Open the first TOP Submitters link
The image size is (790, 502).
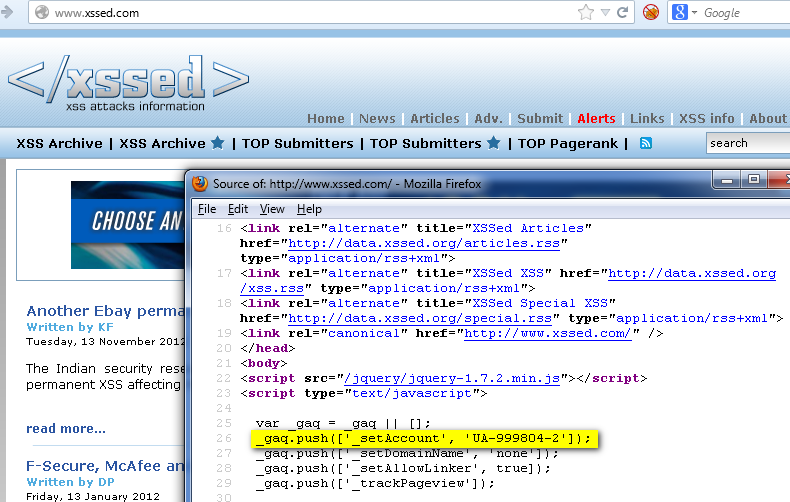click(x=297, y=144)
